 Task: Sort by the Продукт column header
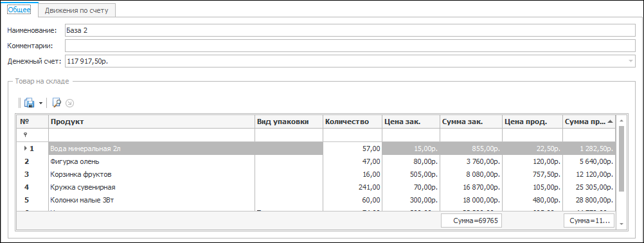coord(152,122)
